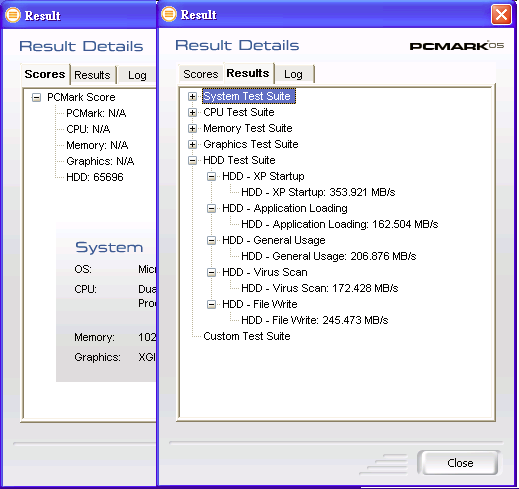Select 'HDD - File Write' parent row
519x489 pixels.
(x=260, y=304)
